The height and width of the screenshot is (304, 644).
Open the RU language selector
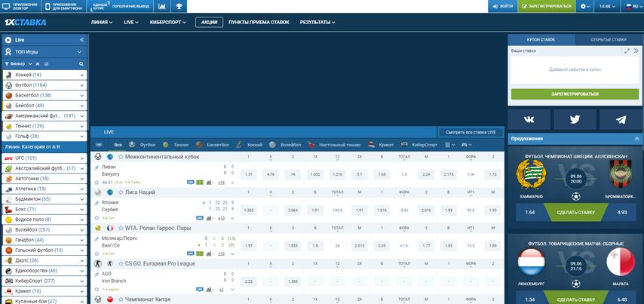coord(633,6)
